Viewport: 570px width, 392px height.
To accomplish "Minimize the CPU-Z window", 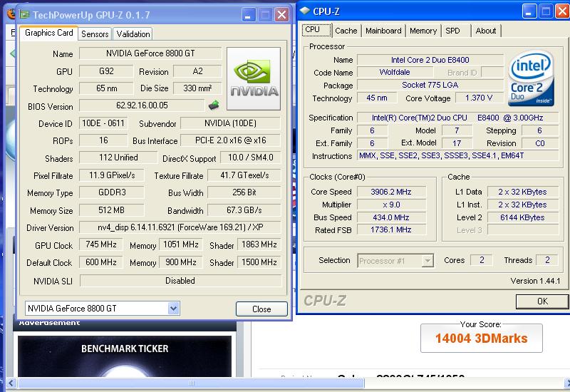I will click(x=529, y=11).
